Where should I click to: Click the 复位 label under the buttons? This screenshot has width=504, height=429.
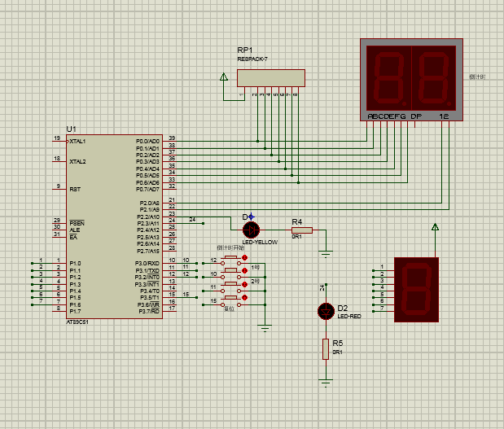click(229, 309)
